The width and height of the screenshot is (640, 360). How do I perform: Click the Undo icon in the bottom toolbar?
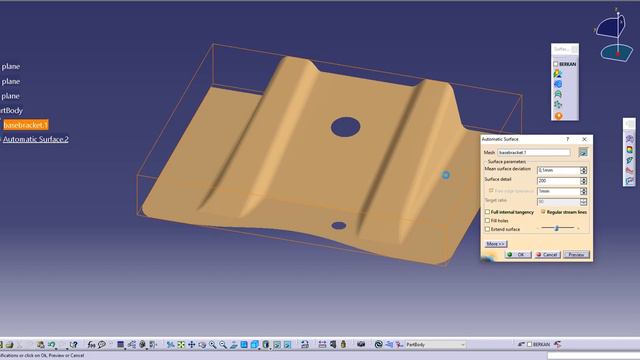coord(51,345)
